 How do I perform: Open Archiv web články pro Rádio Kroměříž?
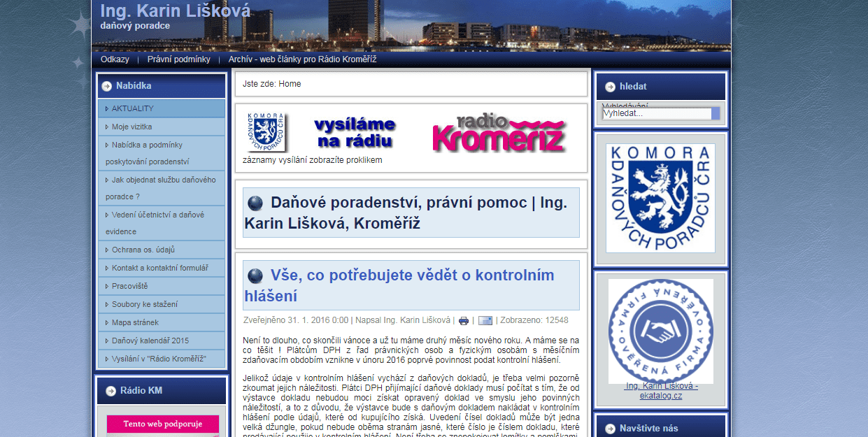point(302,59)
